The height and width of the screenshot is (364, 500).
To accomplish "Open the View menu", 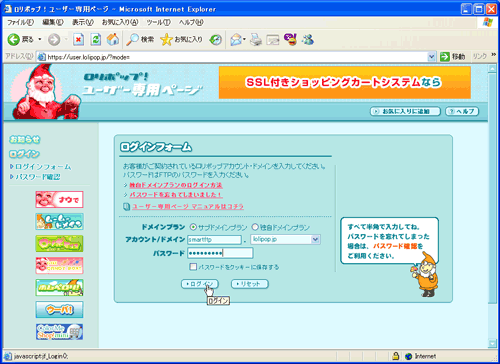I will click(x=83, y=22).
